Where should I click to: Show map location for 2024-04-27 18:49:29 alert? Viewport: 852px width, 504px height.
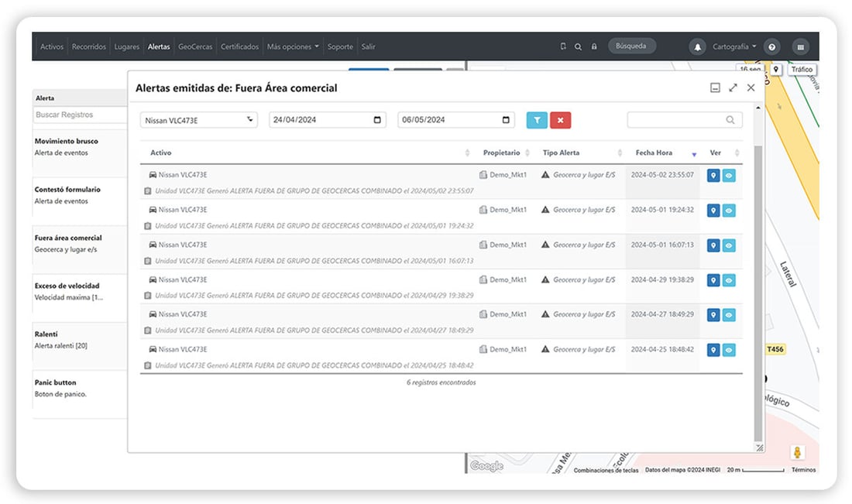pyautogui.click(x=713, y=315)
